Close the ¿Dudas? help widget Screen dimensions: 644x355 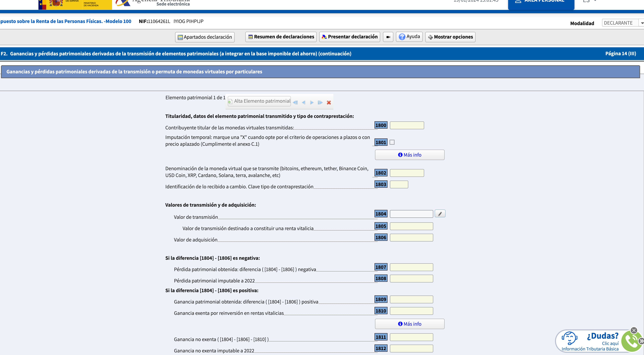(634, 331)
